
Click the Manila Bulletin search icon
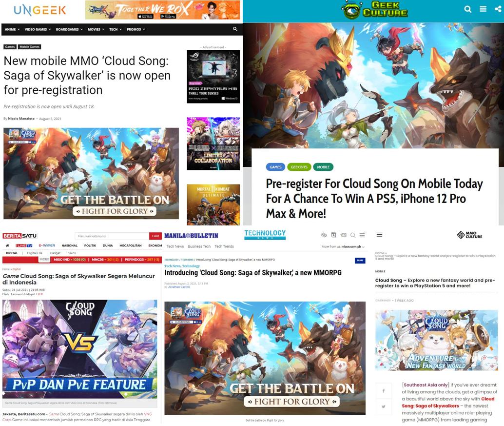(353, 235)
